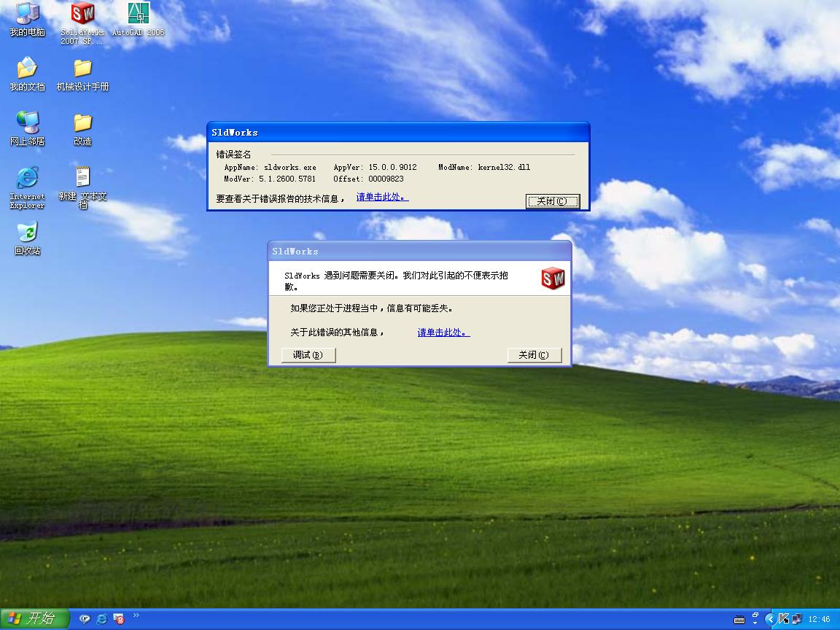The height and width of the screenshot is (630, 840).
Task: Click the 12:46 taskbar clock
Action: click(x=819, y=619)
